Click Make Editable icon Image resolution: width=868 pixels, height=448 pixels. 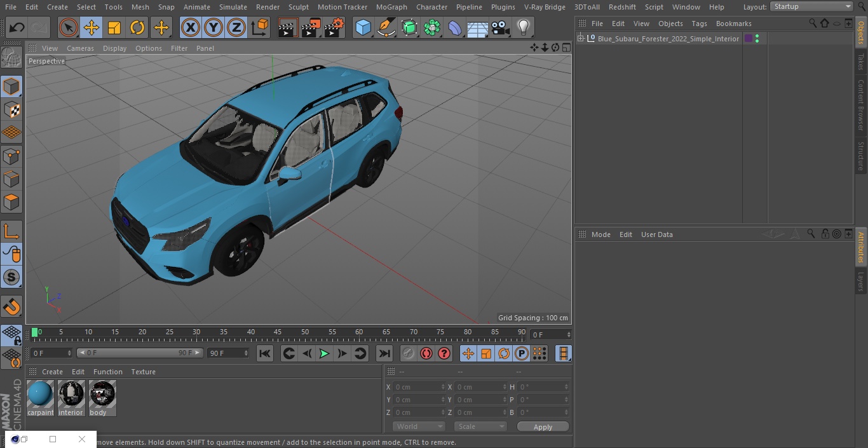point(11,58)
